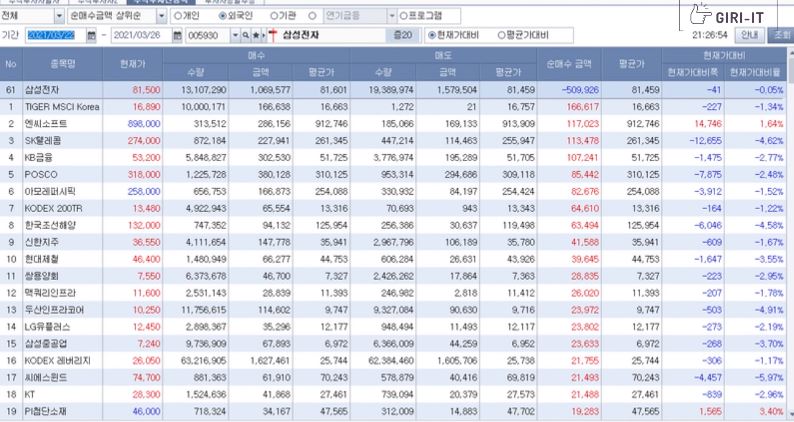Select the 쌍용양회 stock row
Viewport: 794px width, 422px height.
tap(393, 276)
